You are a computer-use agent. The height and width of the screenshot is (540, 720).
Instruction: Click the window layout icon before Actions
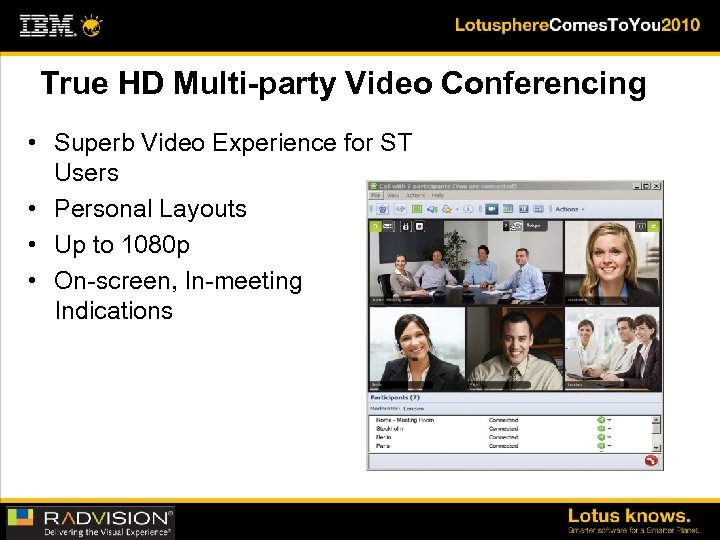tap(539, 209)
